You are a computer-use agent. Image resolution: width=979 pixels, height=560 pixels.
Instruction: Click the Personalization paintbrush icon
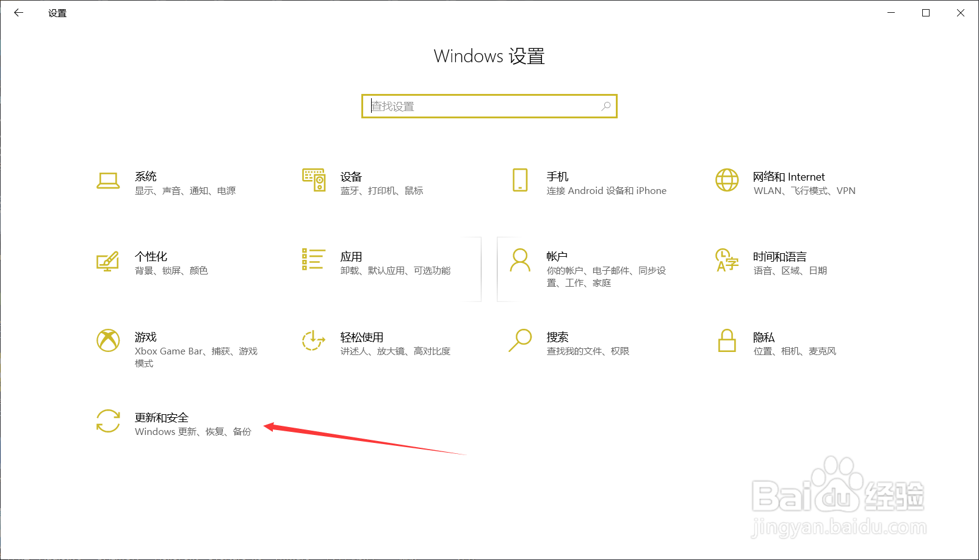coord(107,261)
